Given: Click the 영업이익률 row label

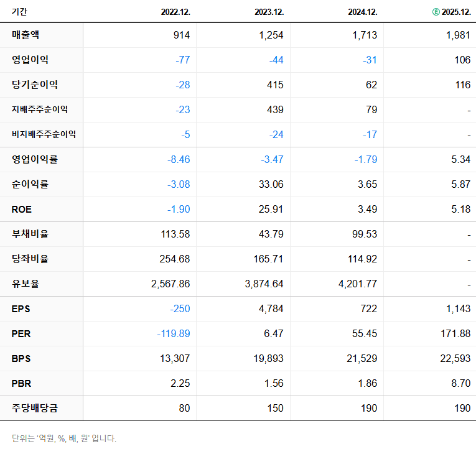Looking at the screenshot, I should (35, 159).
